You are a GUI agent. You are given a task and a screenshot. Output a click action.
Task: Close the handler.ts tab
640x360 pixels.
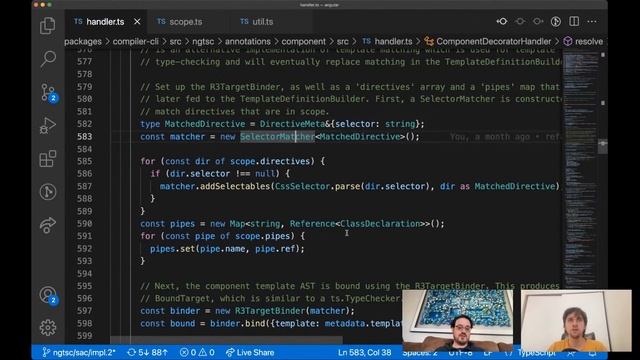[x=137, y=22]
